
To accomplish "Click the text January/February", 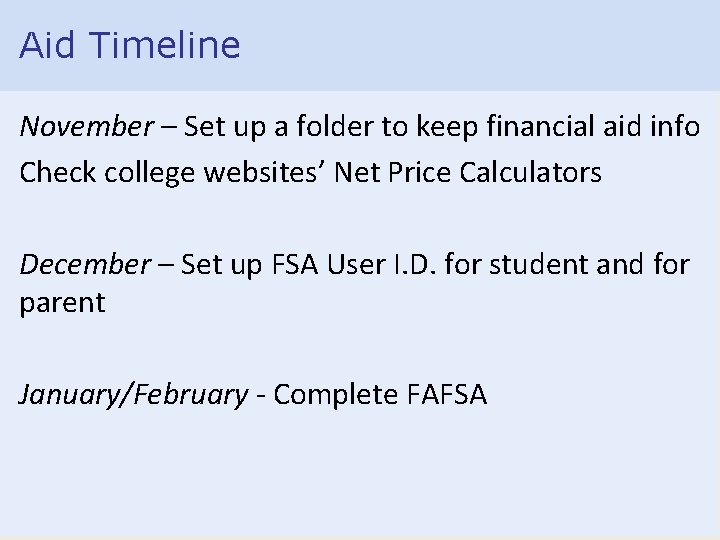I will click(133, 395).
